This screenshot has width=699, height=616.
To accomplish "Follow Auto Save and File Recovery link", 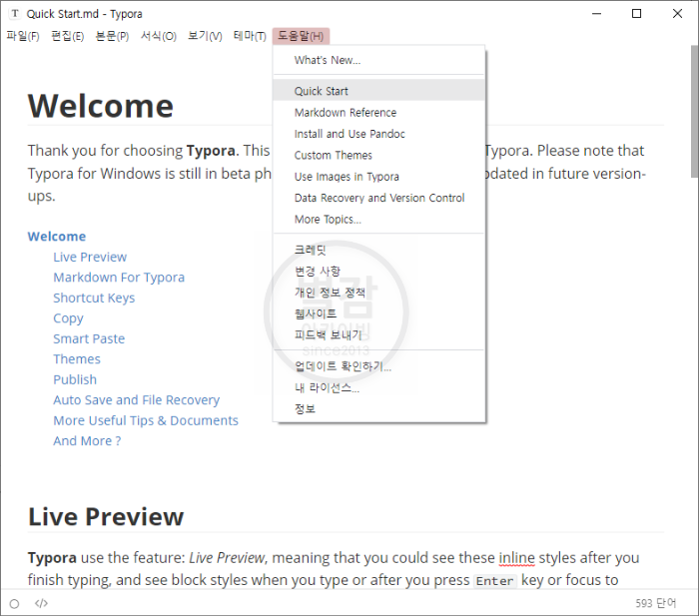I will 137,400.
